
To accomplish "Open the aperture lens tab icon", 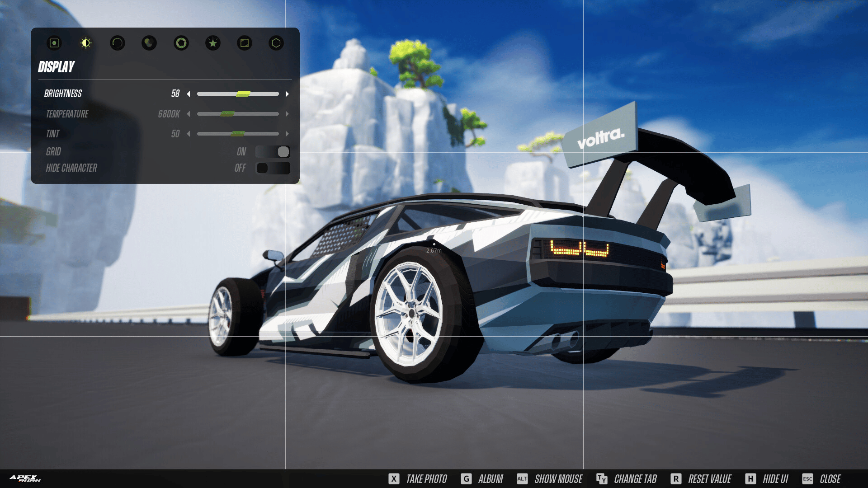I will pyautogui.click(x=181, y=43).
